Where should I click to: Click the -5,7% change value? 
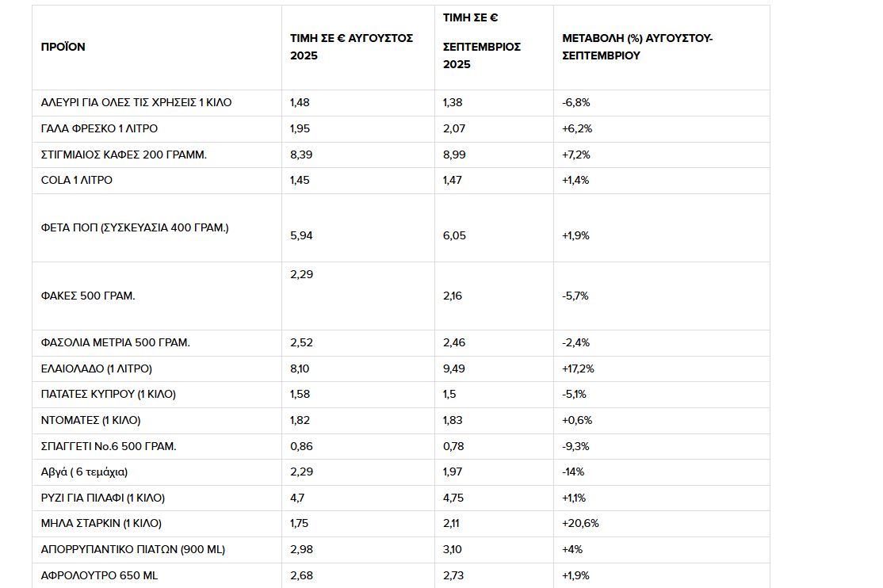[x=575, y=296]
